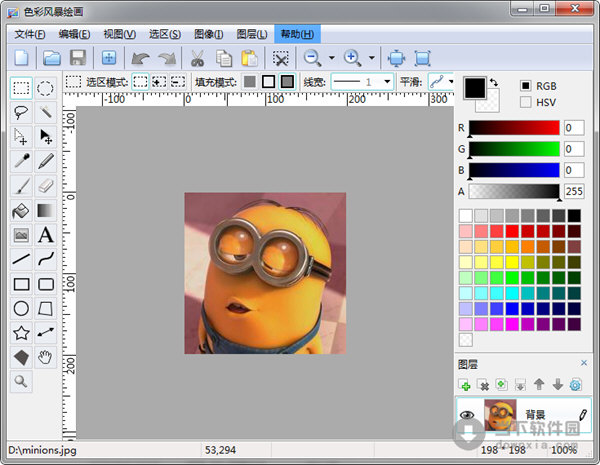Pick the pure red palette swatch

click(512, 231)
